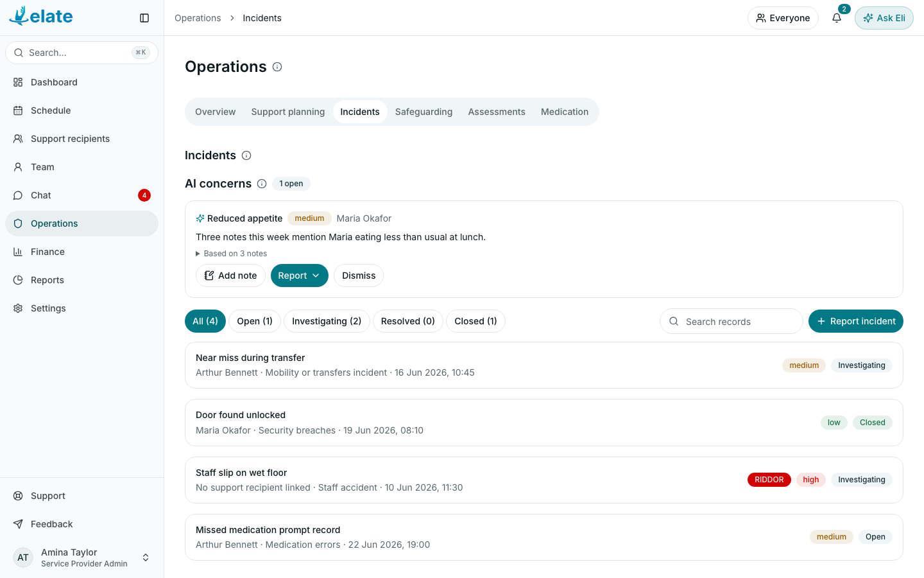Dismiss the Reduced appetite concern
This screenshot has height=578, width=924.
tap(359, 276)
